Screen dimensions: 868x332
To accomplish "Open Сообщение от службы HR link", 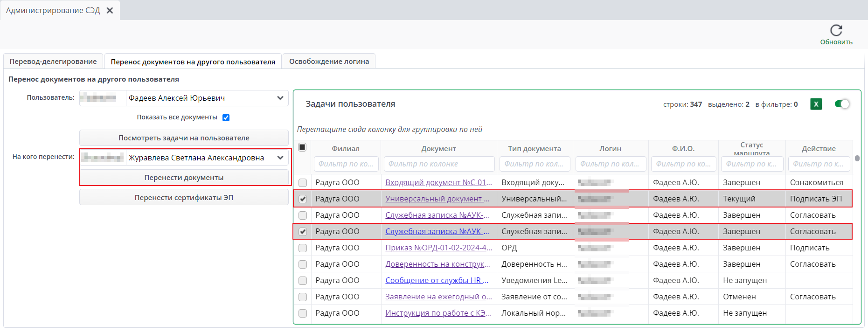I will tap(437, 280).
